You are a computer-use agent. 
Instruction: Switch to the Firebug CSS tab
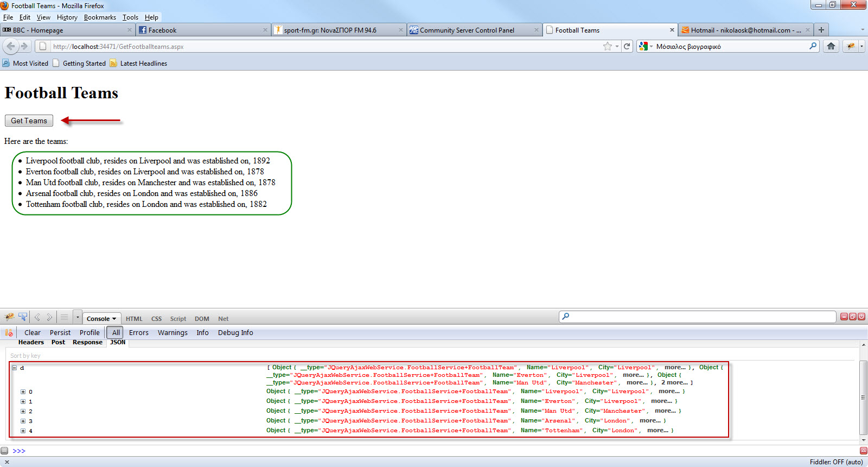156,319
